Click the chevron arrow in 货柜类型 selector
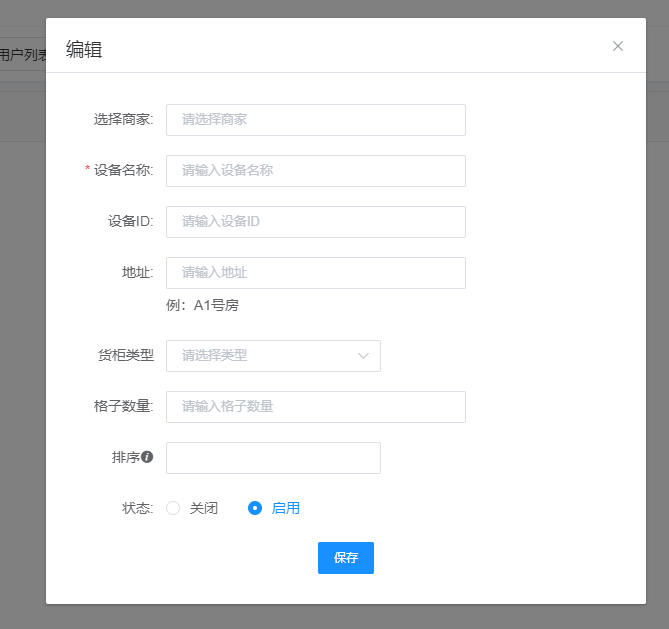The image size is (669, 629). tap(363, 356)
